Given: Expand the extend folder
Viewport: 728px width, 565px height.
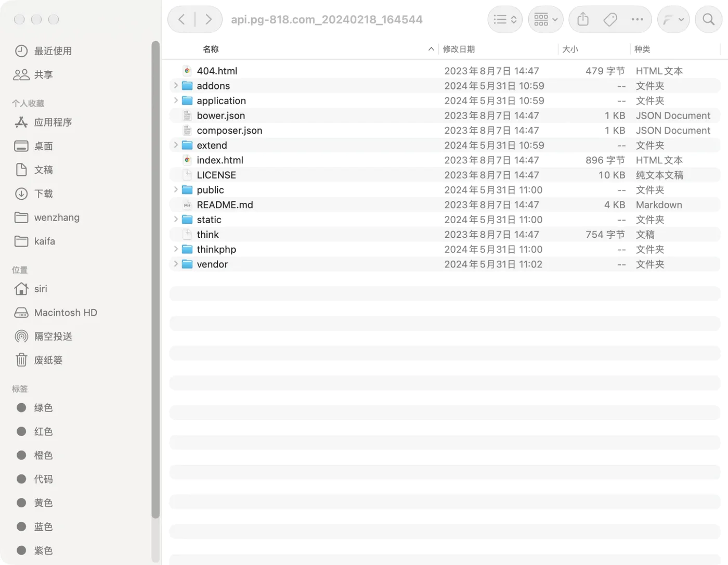Looking at the screenshot, I should coord(176,145).
